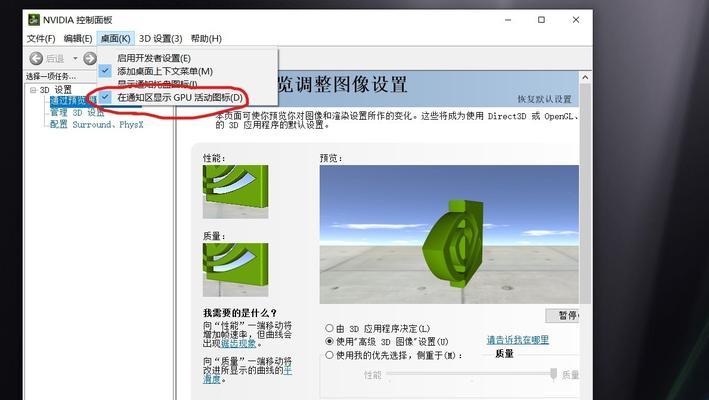Select 使用我的优先选择,侧重于(M) radio option

tap(394, 355)
